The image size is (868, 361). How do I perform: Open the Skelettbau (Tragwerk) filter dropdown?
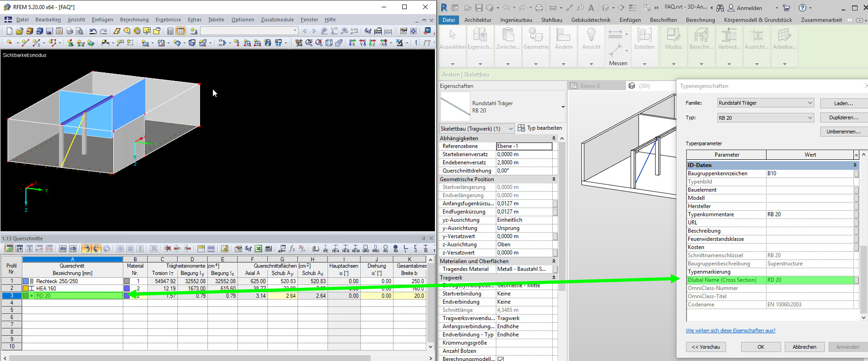(x=477, y=129)
